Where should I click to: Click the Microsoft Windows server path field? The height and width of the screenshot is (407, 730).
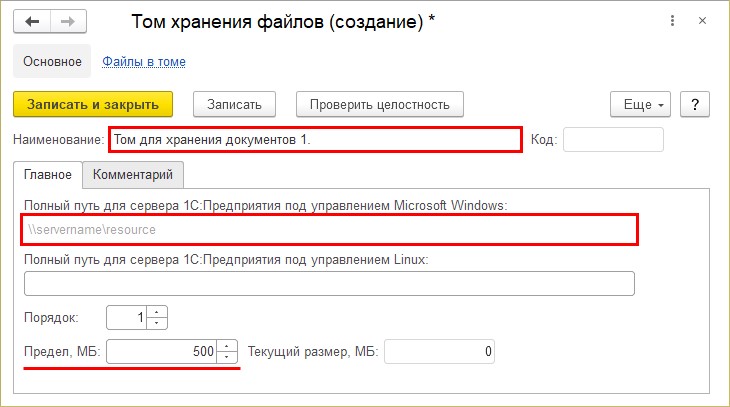pos(330,230)
